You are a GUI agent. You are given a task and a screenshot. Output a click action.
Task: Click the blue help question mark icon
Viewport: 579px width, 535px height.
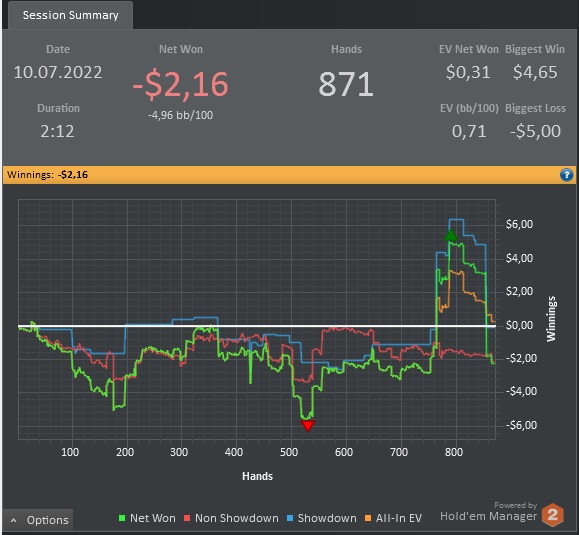(x=566, y=175)
